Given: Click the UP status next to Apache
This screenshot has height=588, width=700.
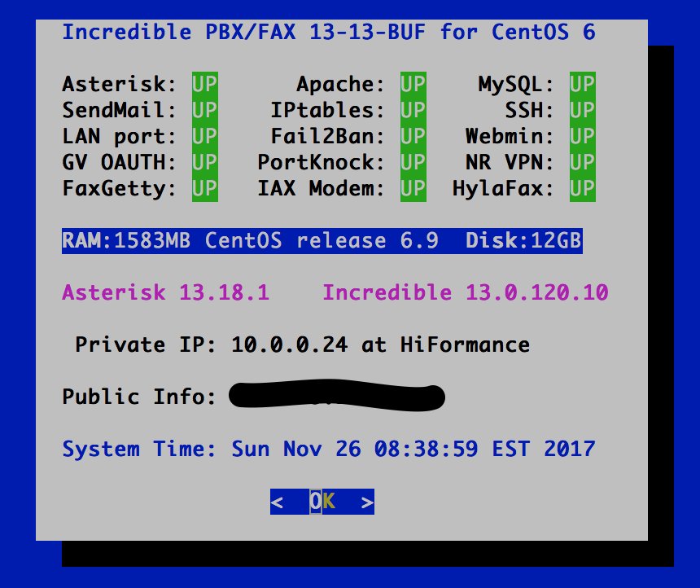Looking at the screenshot, I should (x=413, y=85).
